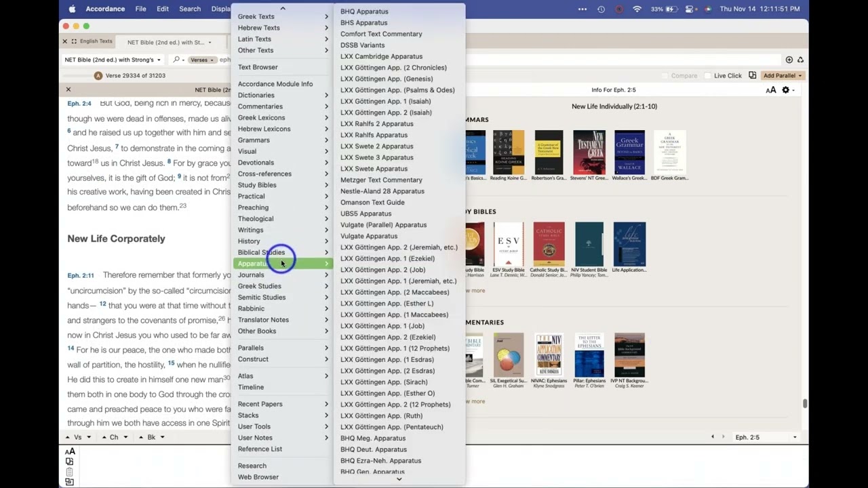Viewport: 868px width, 488px height.
Task: Open the Search menu in menu bar
Action: click(x=190, y=9)
